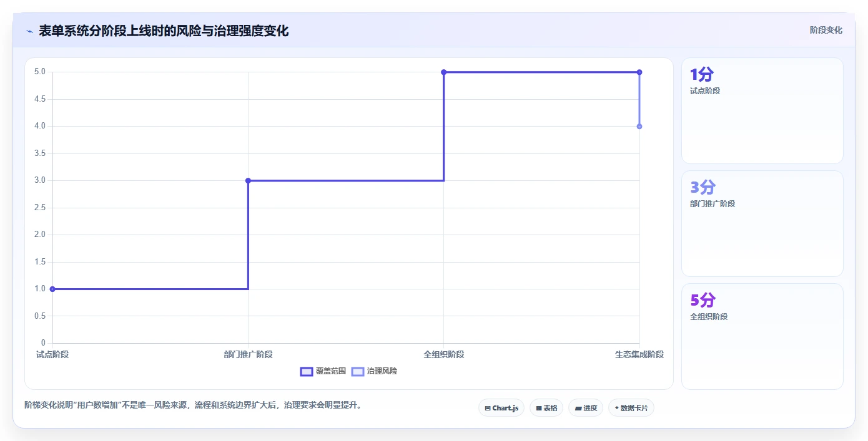The image size is (868, 441).
Task: Click the 阶段变化 label in header
Action: point(826,30)
